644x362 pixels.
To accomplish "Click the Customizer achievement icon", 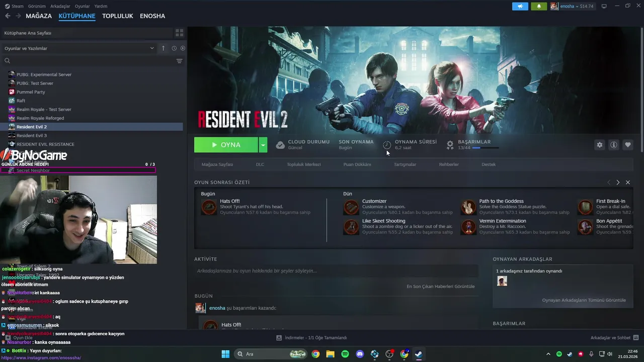I will [x=351, y=207].
